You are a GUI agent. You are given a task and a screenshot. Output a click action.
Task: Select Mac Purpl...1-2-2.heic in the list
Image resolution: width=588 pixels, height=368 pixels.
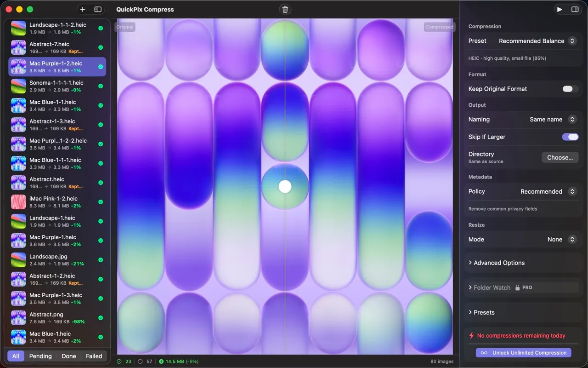(57, 144)
